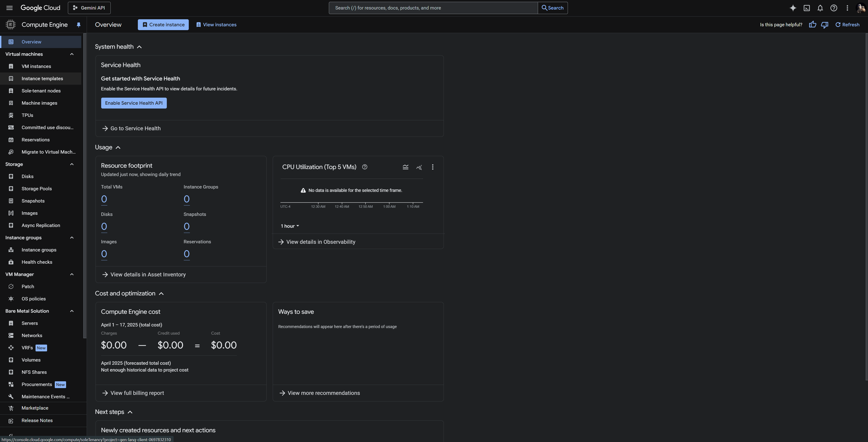Open the help question mark menu
Viewport: 868px width, 442px height.
point(834,8)
